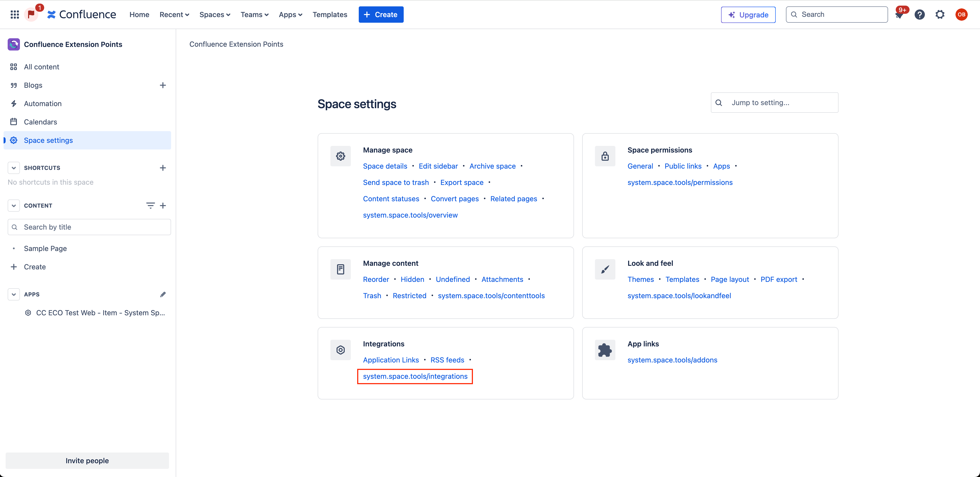Screen dimensions: 980x477
Task: Collapse the Apps section chevron
Action: tap(14, 295)
